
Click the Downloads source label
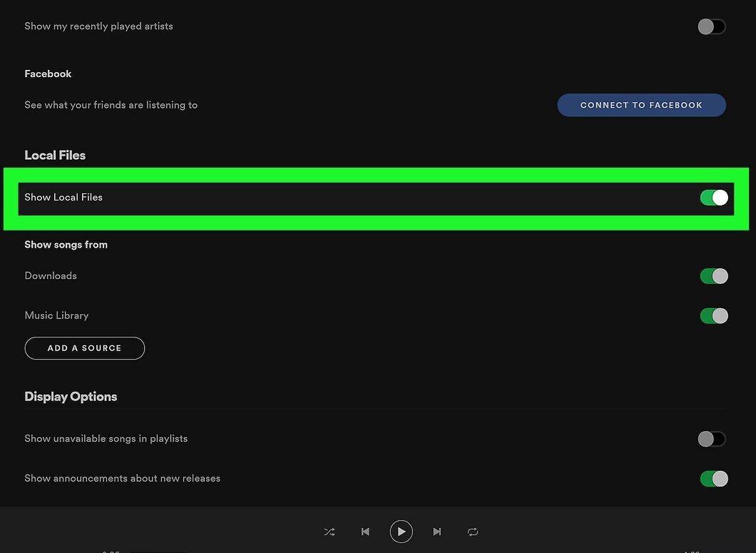pos(51,275)
